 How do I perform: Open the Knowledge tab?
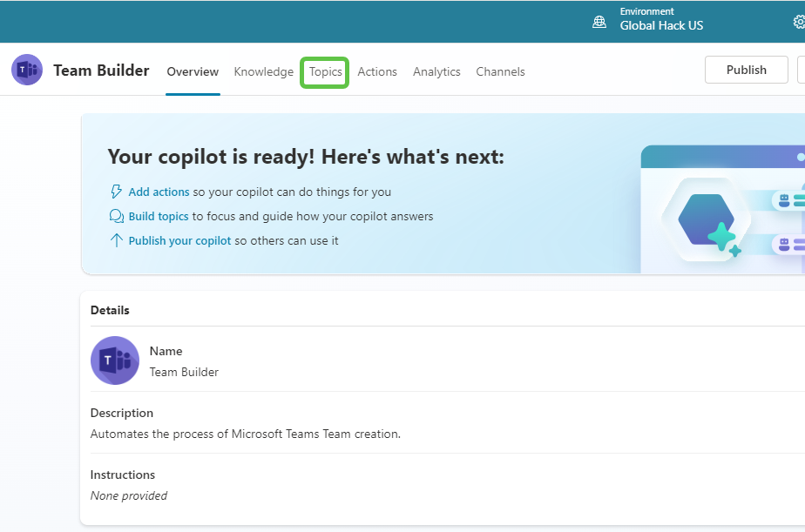[263, 71]
